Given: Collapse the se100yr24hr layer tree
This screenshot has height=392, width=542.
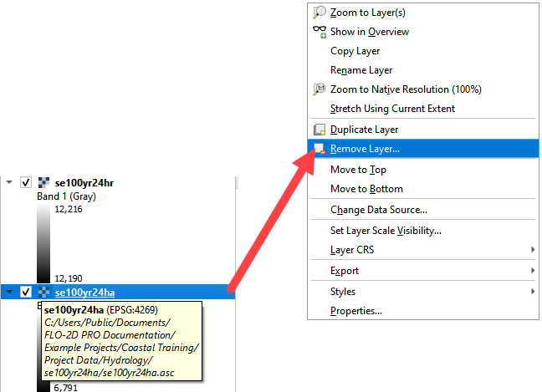Looking at the screenshot, I should click(x=9, y=182).
